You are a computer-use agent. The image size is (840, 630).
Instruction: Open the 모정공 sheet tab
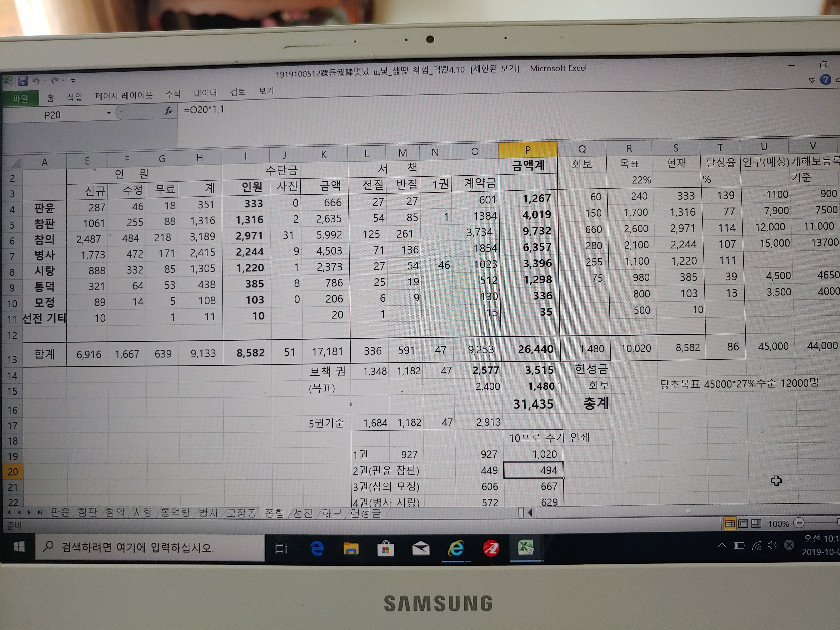[241, 513]
